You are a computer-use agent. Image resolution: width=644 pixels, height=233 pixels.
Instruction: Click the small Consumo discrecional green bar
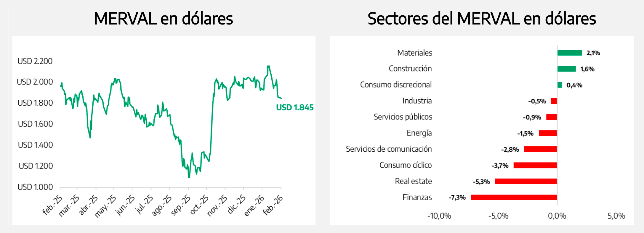point(559,85)
